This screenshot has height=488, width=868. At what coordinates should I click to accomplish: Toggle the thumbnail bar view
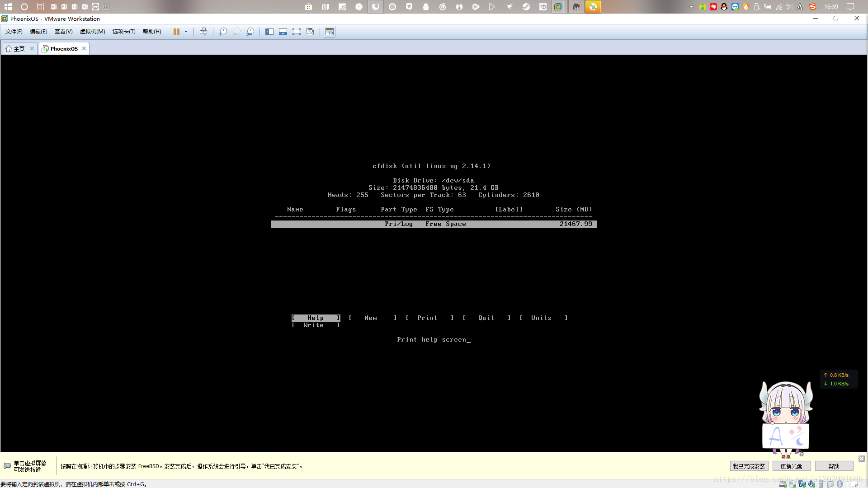(283, 32)
